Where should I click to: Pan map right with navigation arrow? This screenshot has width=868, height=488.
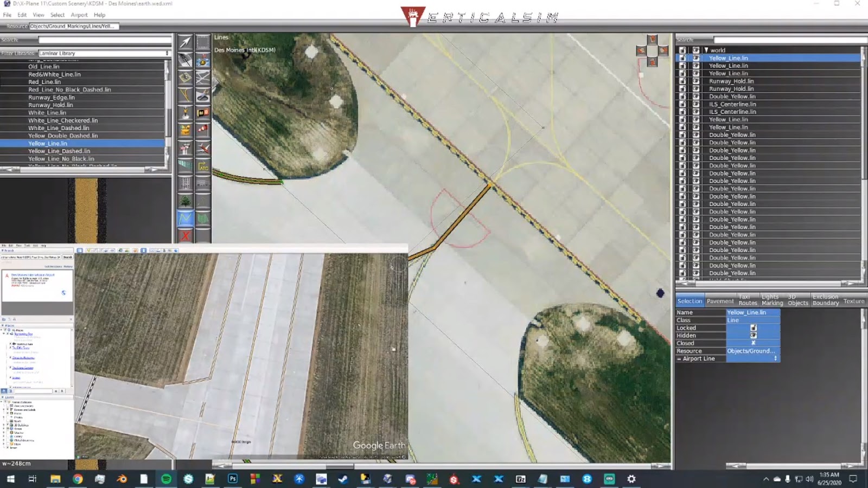click(663, 51)
